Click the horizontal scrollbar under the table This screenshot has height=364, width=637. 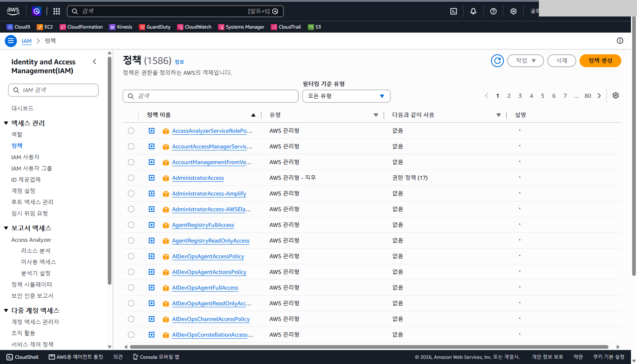pyautogui.click(x=369, y=347)
